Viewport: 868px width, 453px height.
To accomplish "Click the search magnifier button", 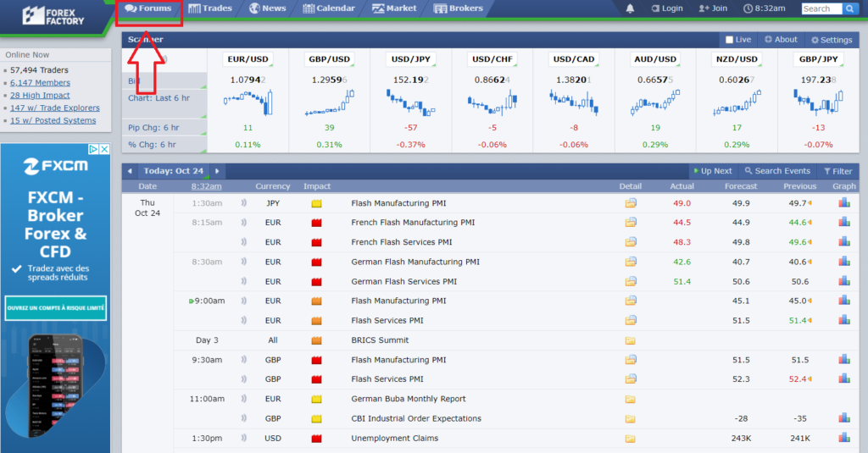I will click(x=851, y=8).
